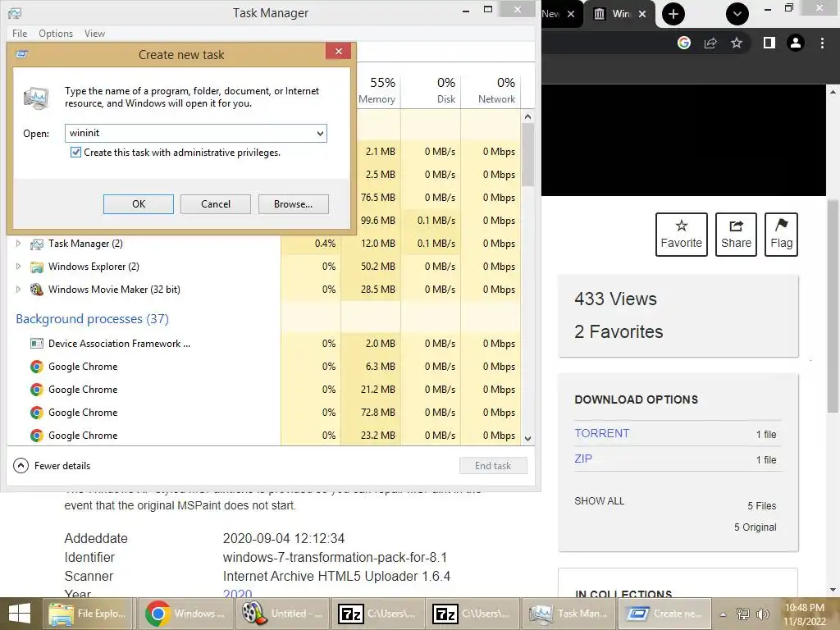Click Share button on archive page
Viewport: 840px width, 630px height.
tap(736, 235)
